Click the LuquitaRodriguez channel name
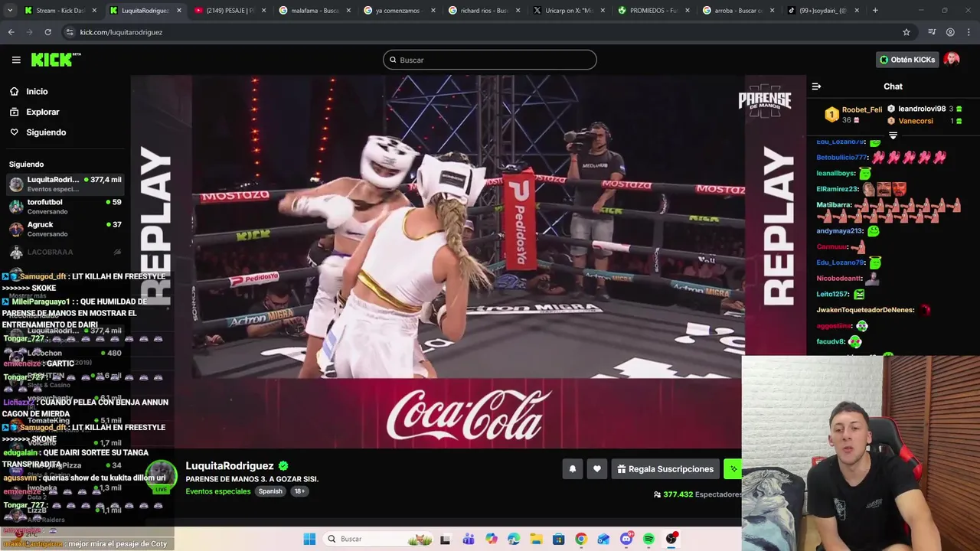Screen dimensions: 980x551 pos(230,465)
